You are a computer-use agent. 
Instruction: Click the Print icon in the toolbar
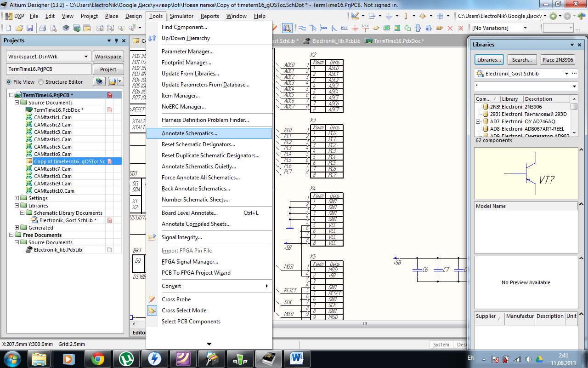click(x=42, y=28)
